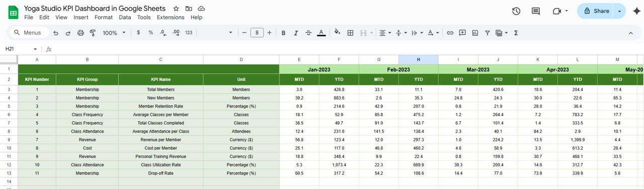Open the text color picker
This screenshot has width=644, height=189.
point(321,33)
